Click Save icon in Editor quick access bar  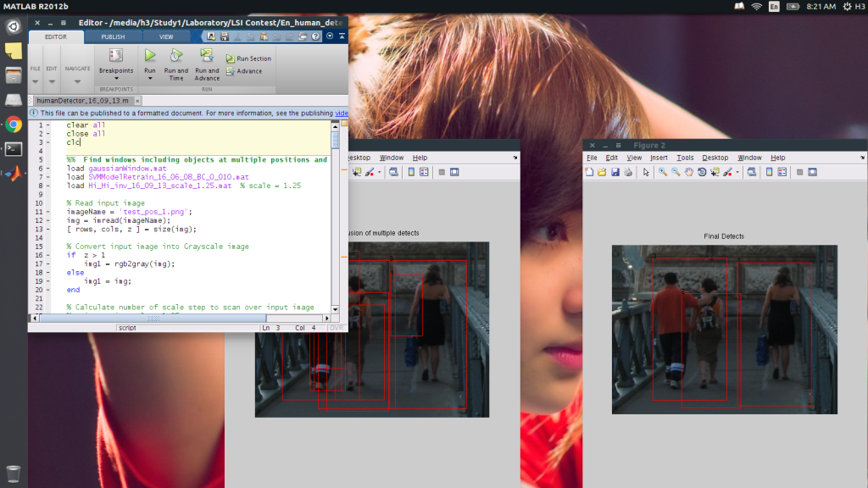pos(224,36)
